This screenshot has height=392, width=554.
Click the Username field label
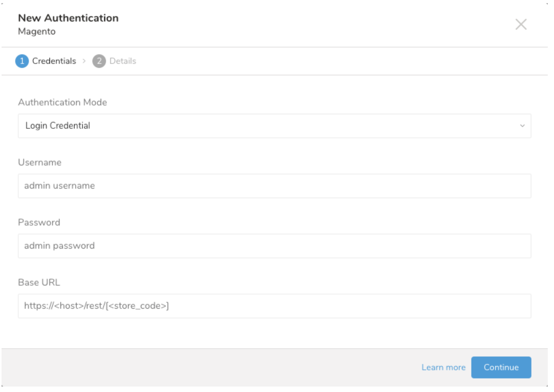[x=39, y=162]
